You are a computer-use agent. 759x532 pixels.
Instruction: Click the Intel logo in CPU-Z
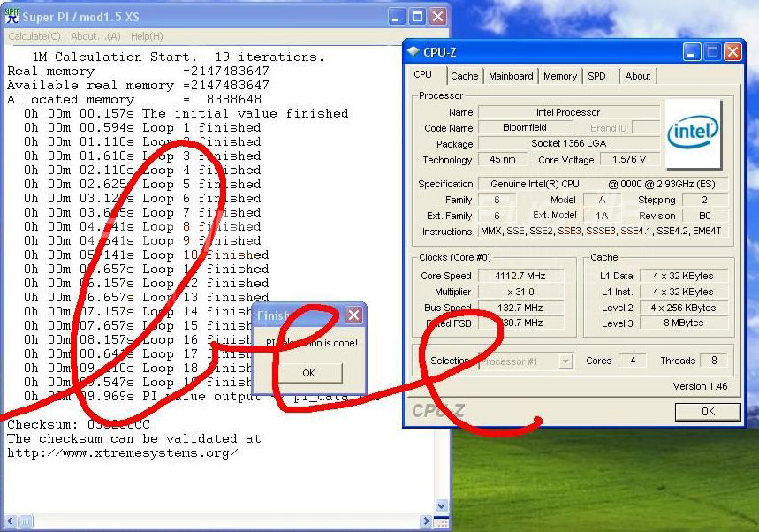(x=693, y=133)
